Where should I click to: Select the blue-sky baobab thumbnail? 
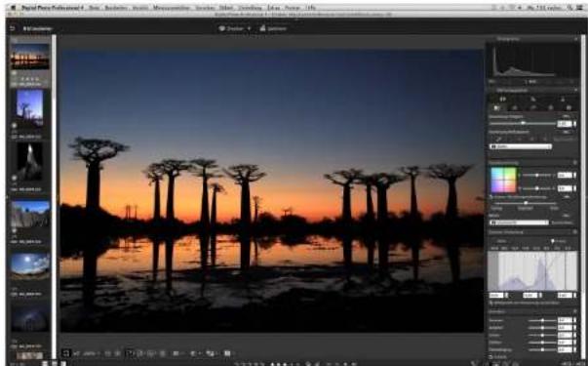click(29, 108)
